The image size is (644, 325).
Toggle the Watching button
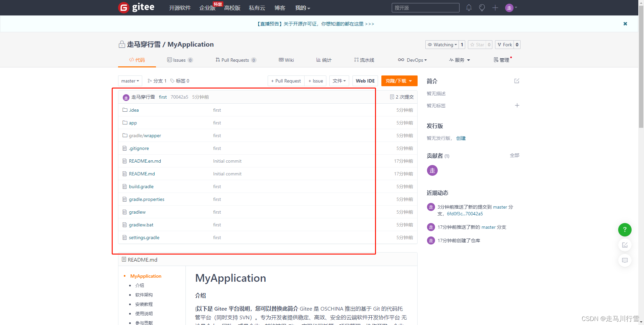click(442, 45)
